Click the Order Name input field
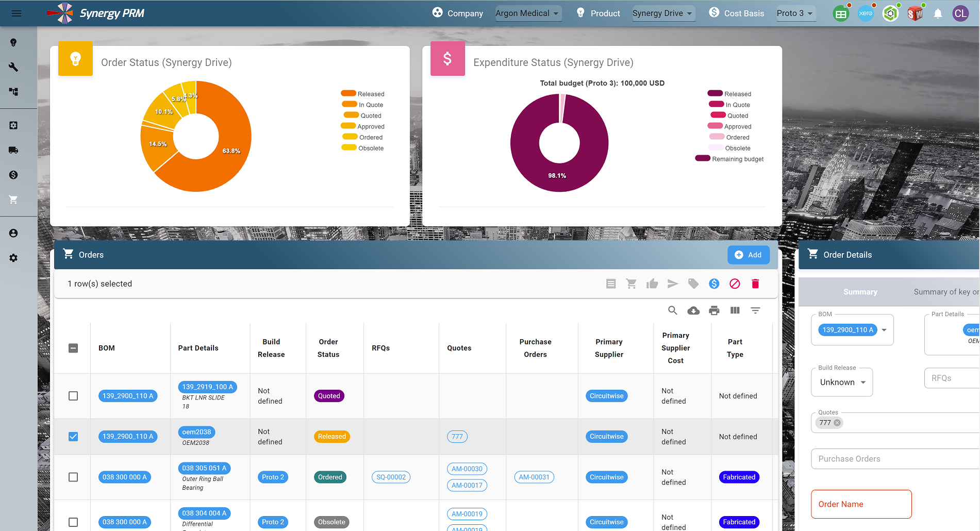This screenshot has width=980, height=531. 861,504
